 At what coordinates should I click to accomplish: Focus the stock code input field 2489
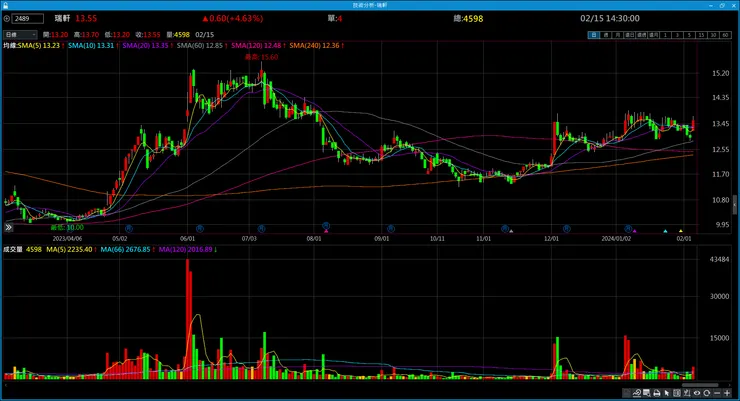pos(28,19)
